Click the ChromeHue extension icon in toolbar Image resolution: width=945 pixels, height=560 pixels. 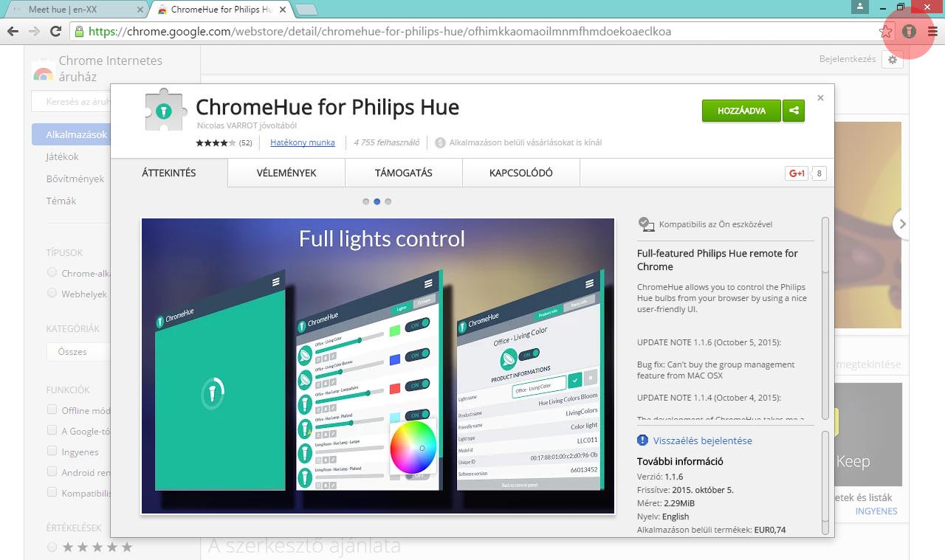(909, 32)
